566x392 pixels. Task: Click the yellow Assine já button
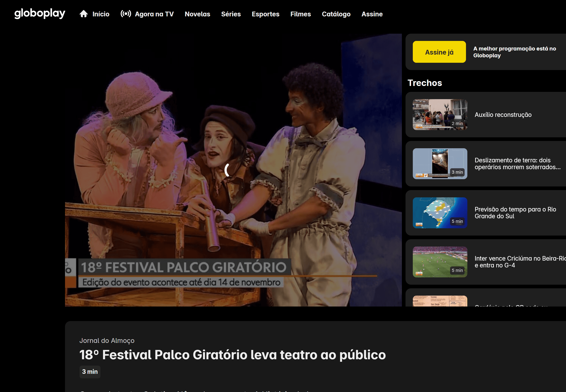click(439, 52)
